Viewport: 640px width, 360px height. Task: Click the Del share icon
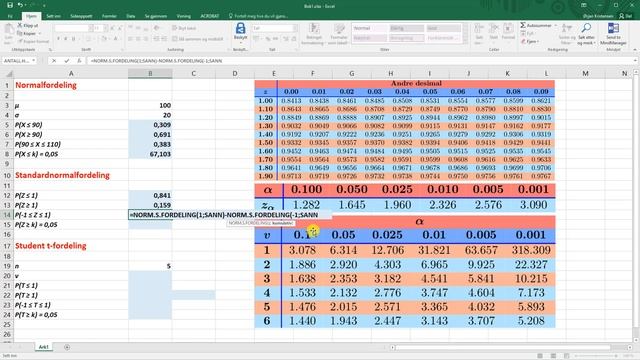tap(622, 16)
